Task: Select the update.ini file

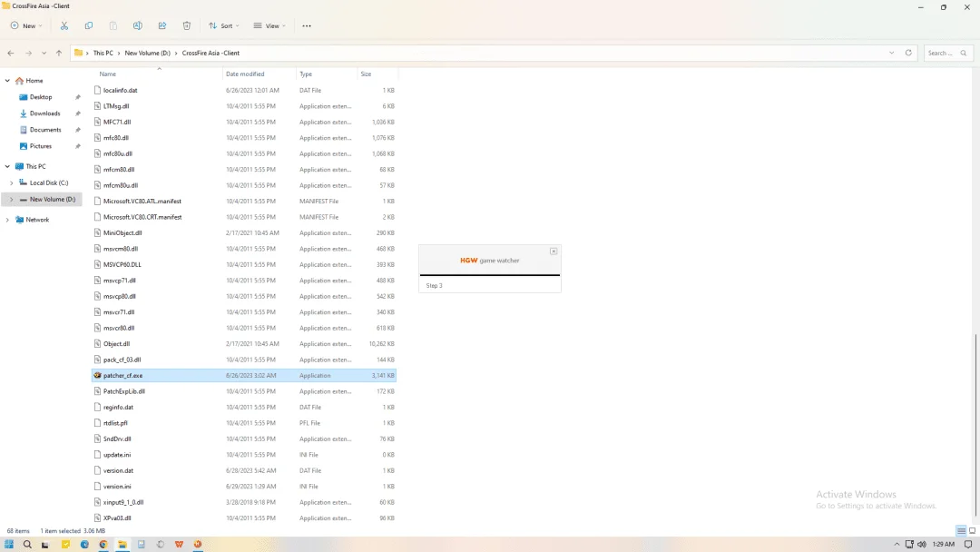Action: 244,455
